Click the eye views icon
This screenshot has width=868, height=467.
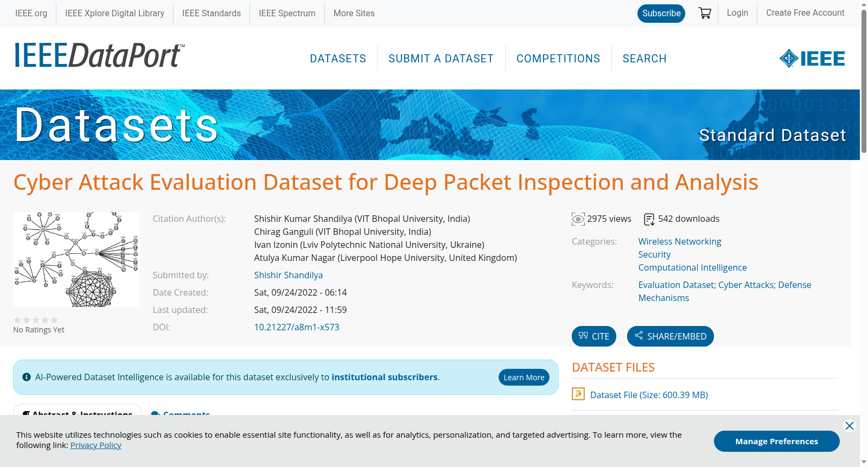[578, 219]
